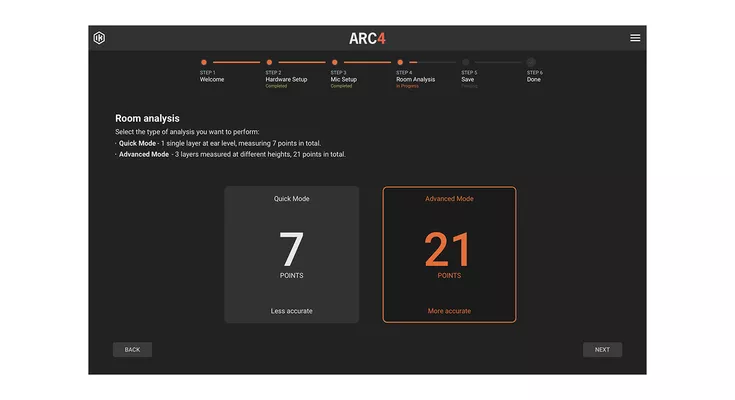Viewport: 735px width, 400px height.
Task: Click the IK Multimedia logo icon
Action: (99, 38)
